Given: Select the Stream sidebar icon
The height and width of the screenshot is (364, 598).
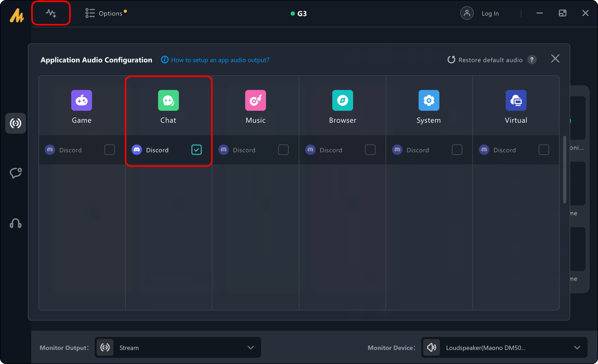Looking at the screenshot, I should tap(16, 123).
